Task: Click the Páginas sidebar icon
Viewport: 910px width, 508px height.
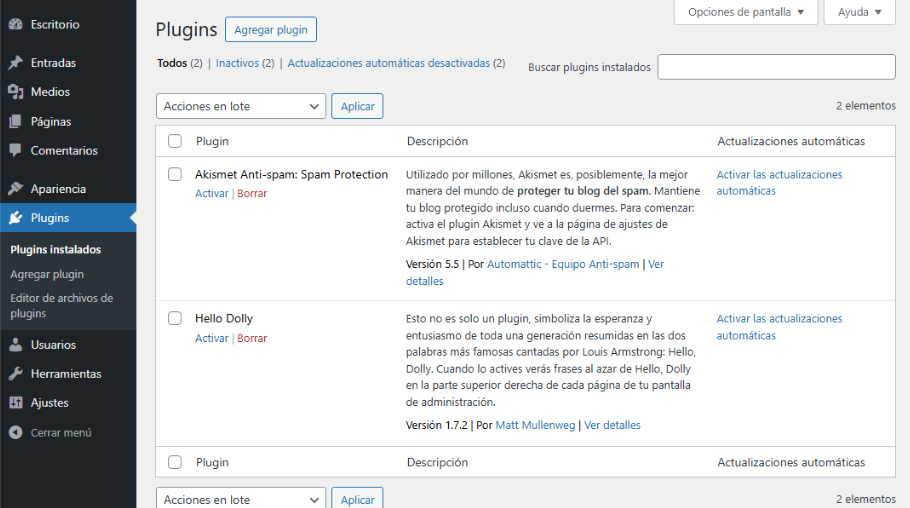Action: (15, 122)
